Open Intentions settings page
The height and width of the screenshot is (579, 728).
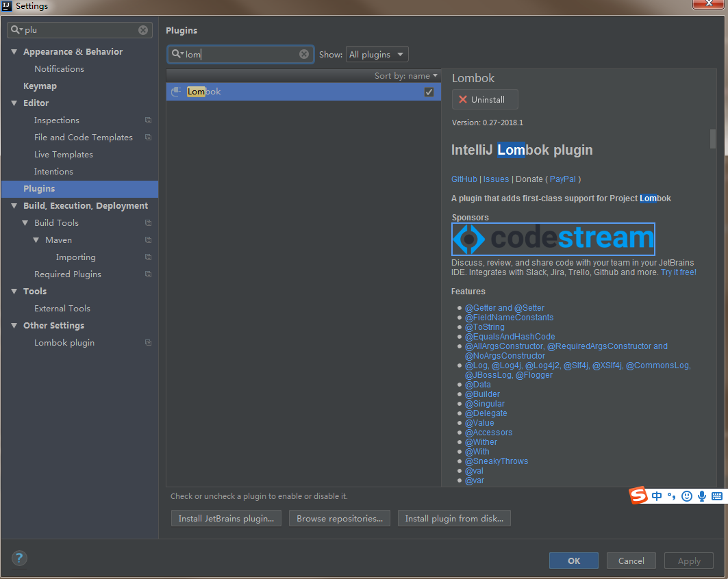coord(53,172)
